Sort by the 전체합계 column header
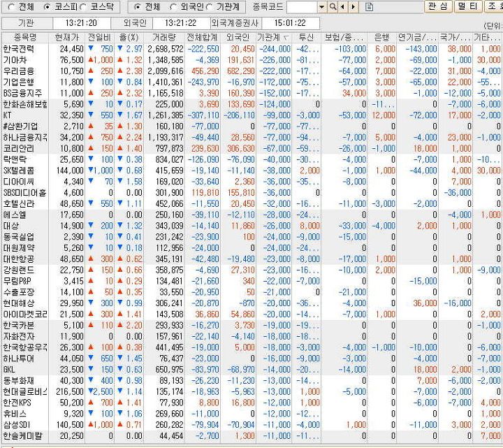The image size is (503, 448). 203,37
